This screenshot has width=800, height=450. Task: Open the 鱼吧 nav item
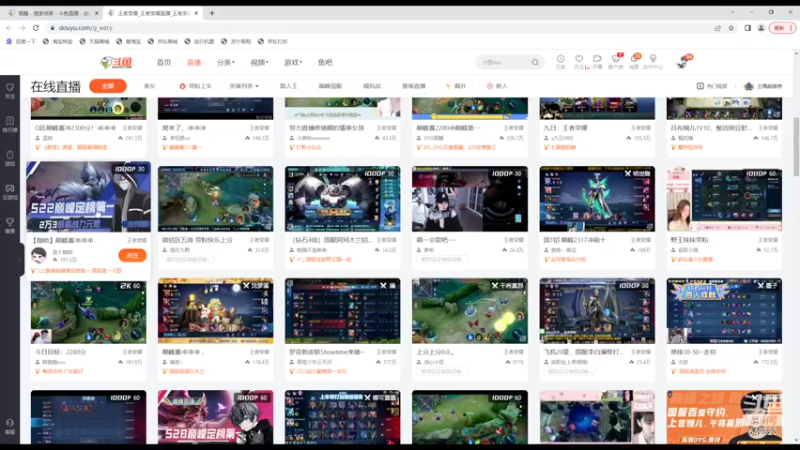click(x=325, y=62)
